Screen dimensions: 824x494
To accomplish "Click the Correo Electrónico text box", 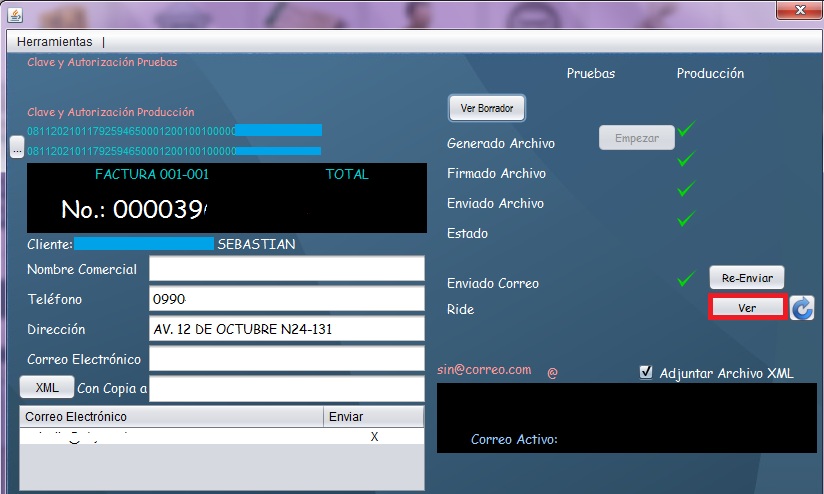I will [x=287, y=359].
